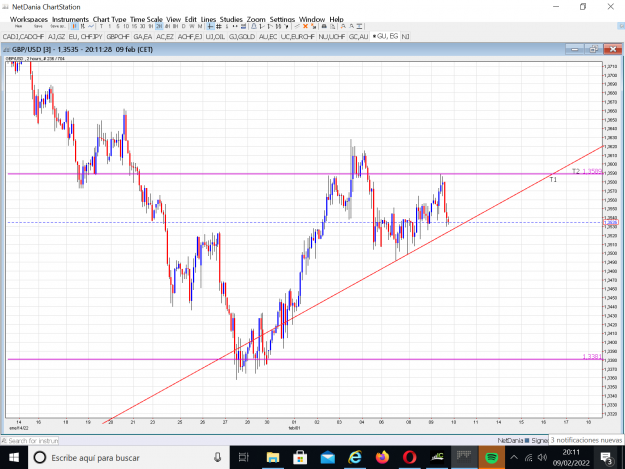
Task: Click the reset zoom icon
Action: pos(360,26)
